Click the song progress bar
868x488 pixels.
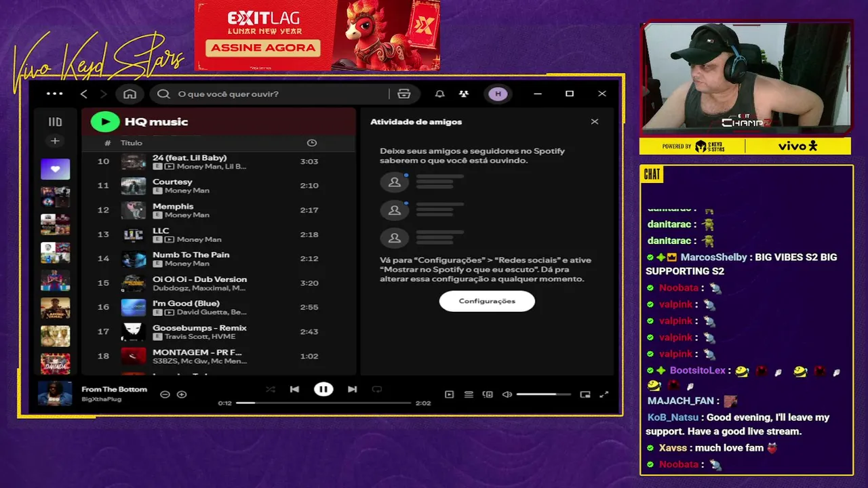click(323, 403)
